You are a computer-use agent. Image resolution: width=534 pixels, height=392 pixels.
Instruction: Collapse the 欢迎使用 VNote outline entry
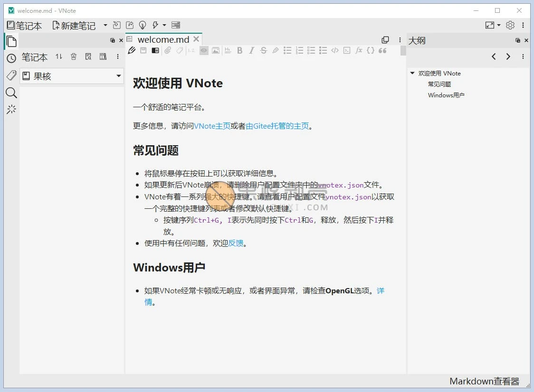411,73
